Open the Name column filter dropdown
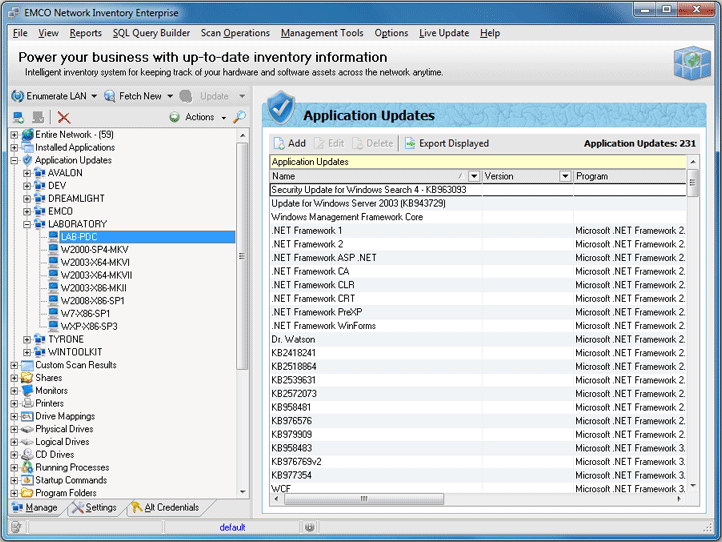Image resolution: width=722 pixels, height=542 pixels. coord(474,176)
